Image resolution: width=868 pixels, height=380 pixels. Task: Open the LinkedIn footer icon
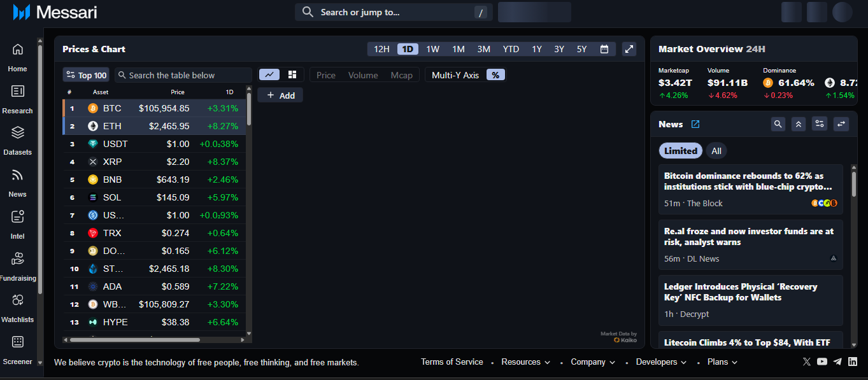click(853, 362)
